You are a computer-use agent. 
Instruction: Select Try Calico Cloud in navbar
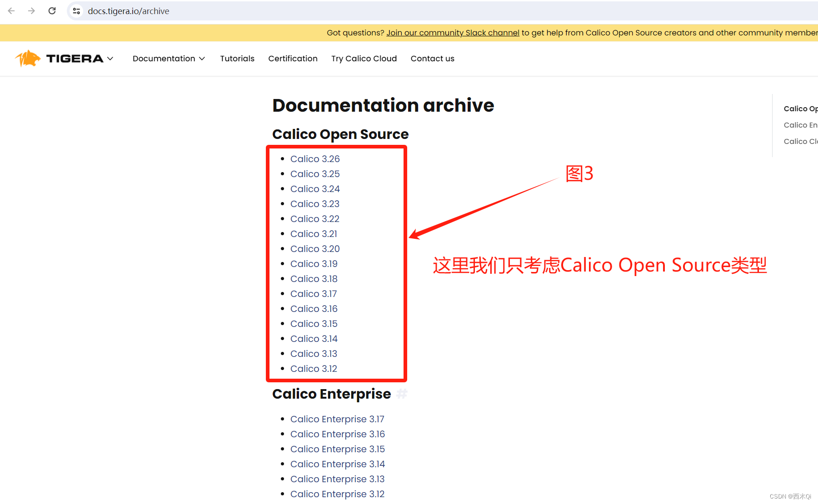pos(364,59)
